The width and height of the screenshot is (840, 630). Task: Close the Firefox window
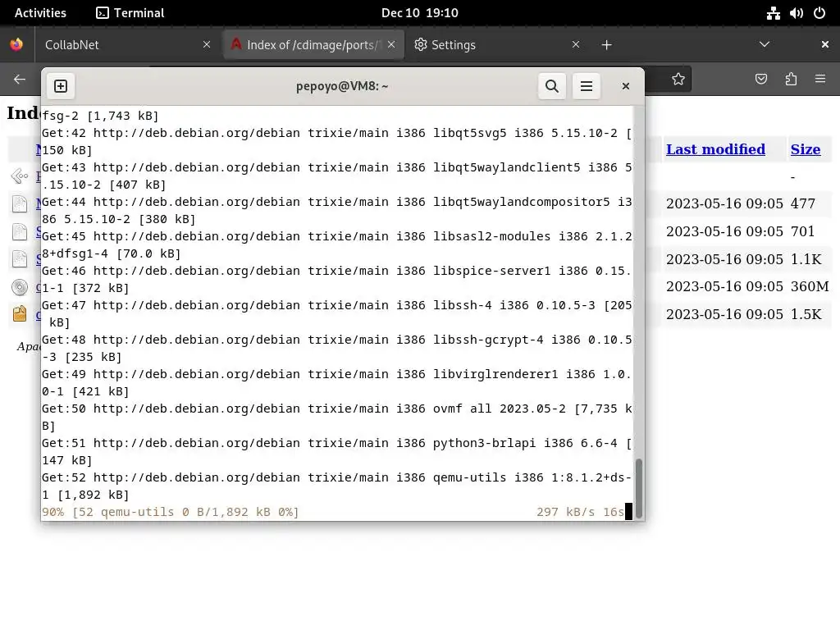(x=824, y=44)
